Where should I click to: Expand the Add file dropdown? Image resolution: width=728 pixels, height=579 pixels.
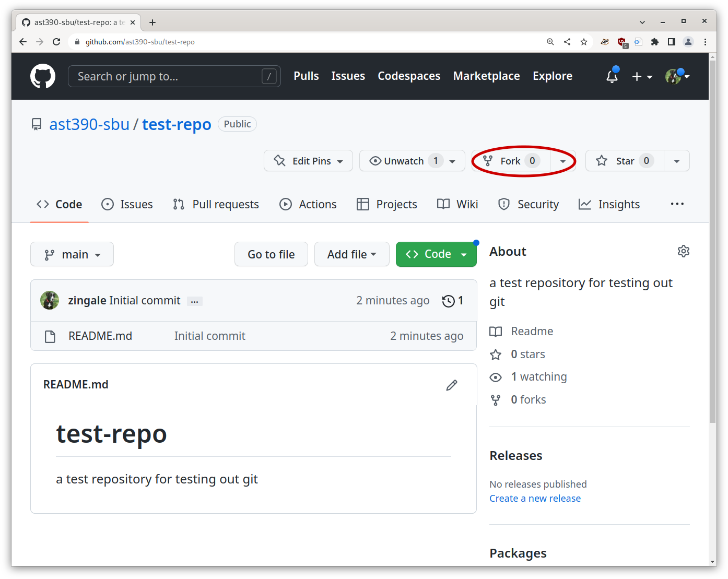351,254
